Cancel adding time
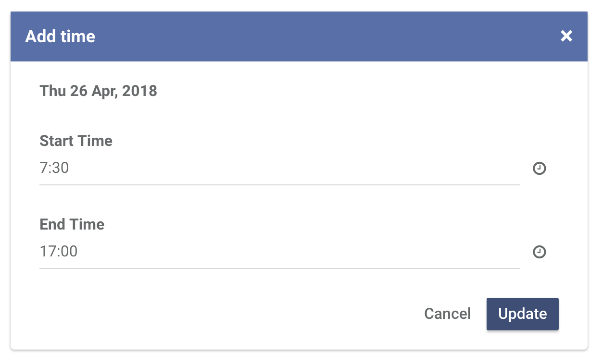 click(447, 314)
